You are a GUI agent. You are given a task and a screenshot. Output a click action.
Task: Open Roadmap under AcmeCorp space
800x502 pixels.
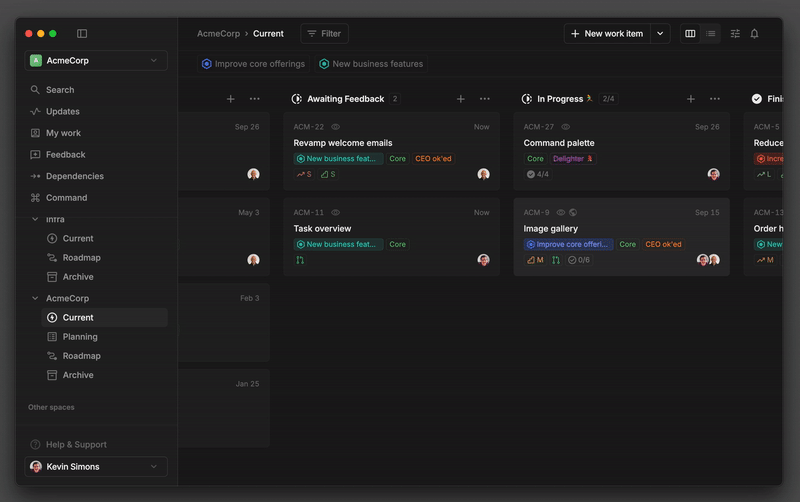click(x=105, y=356)
